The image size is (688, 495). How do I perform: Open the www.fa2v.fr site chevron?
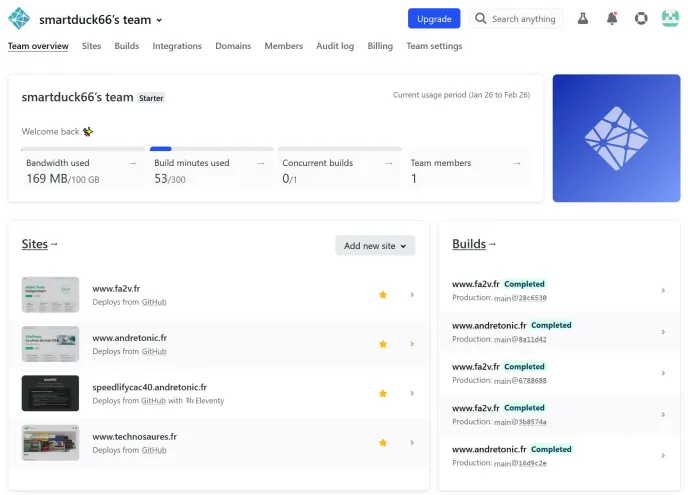pos(412,294)
